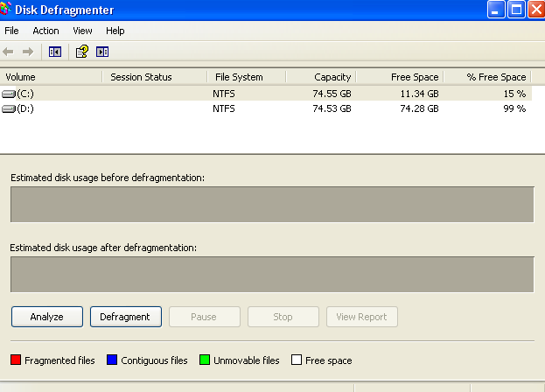Sort by the Free Space column header

pyautogui.click(x=400, y=77)
